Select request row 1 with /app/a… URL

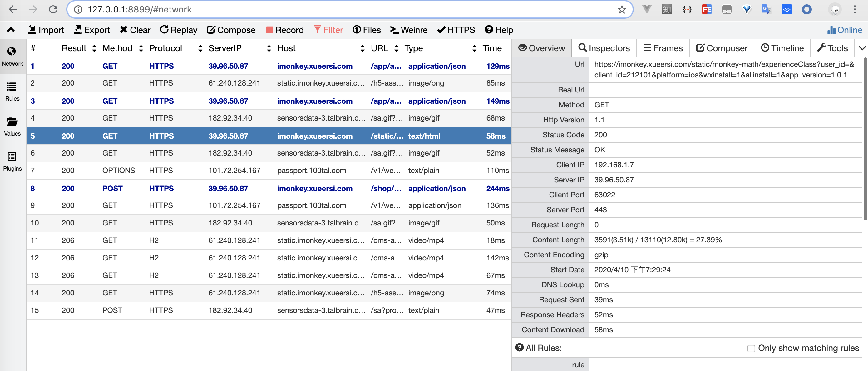click(269, 66)
